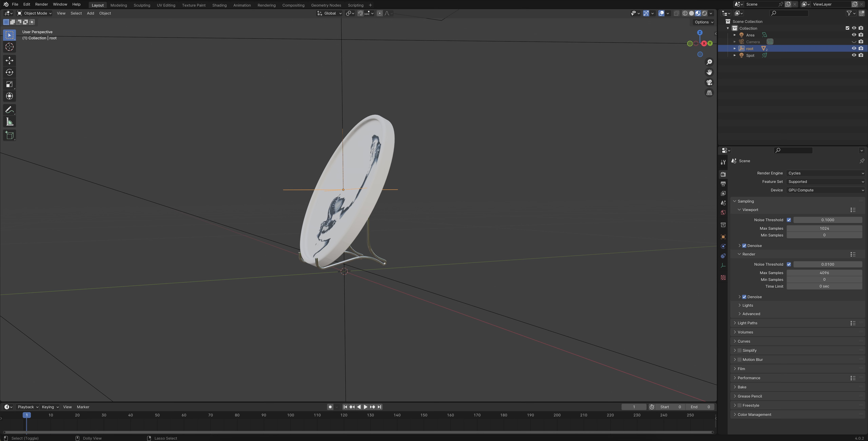Open the Output properties tab
Screen dimensions: 868x441
click(x=723, y=184)
